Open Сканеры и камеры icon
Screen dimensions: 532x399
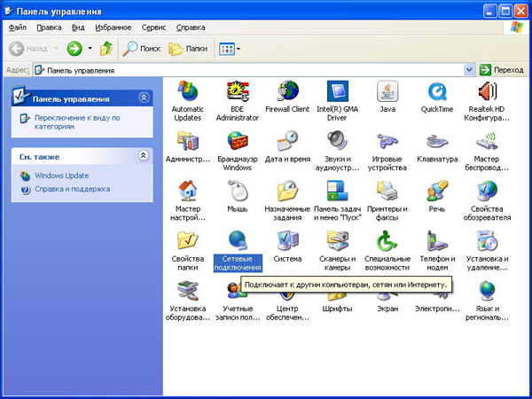tap(337, 240)
